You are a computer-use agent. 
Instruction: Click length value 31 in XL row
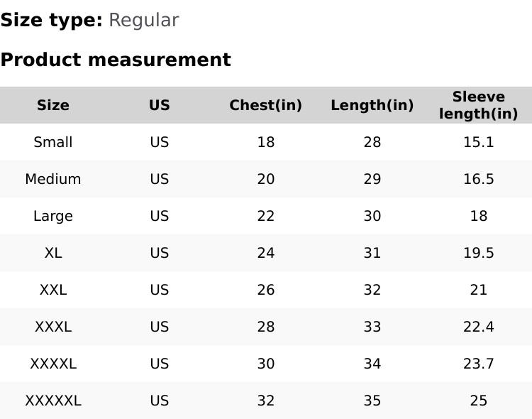click(x=372, y=253)
